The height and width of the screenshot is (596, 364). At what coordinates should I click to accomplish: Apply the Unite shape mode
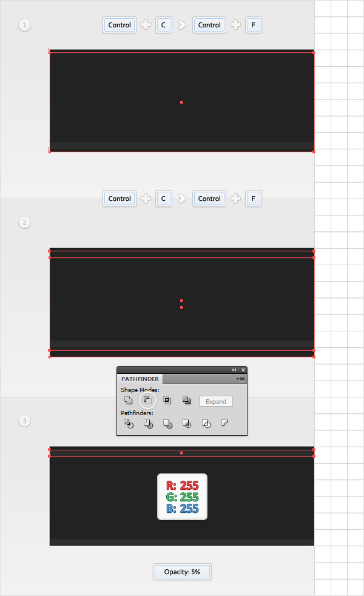pyautogui.click(x=129, y=400)
